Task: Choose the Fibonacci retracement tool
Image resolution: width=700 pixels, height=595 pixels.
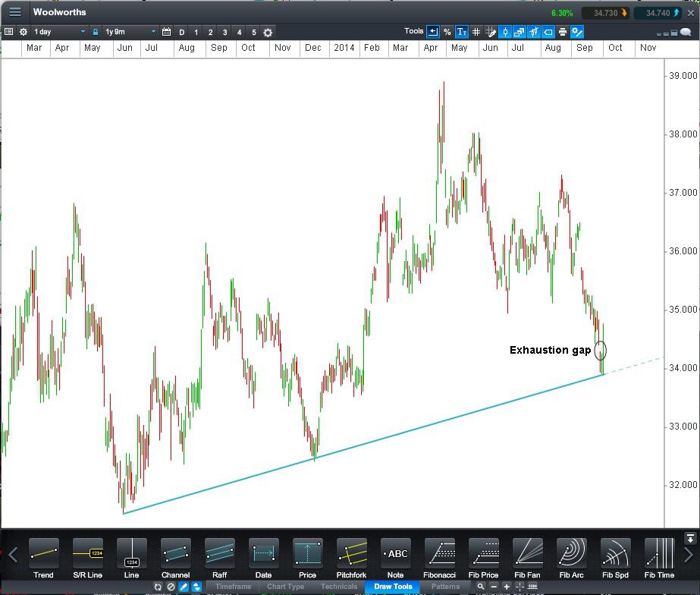Action: [440, 558]
